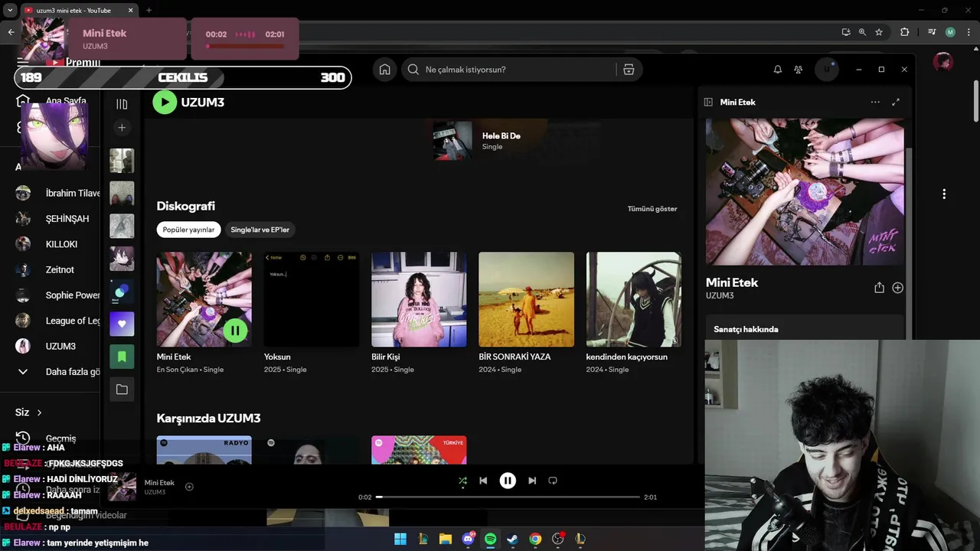The image size is (980, 551).
Task: Open the kendinden kaçıyorsun single cover
Action: (634, 299)
